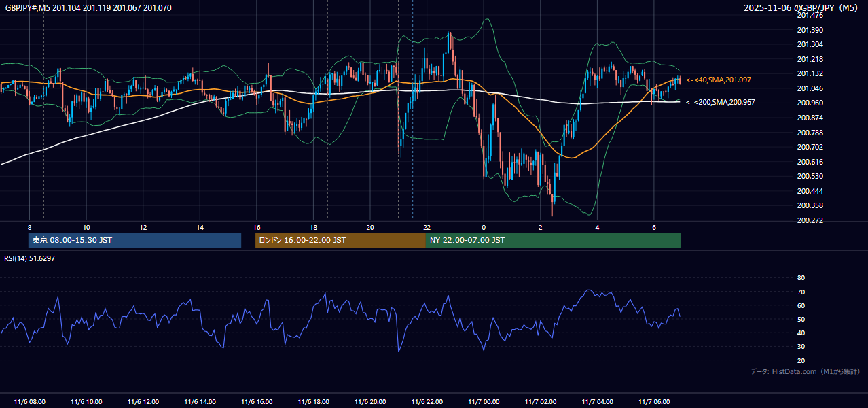Select the hour label 0 under the price chart
This screenshot has height=408, width=868.
pos(484,227)
